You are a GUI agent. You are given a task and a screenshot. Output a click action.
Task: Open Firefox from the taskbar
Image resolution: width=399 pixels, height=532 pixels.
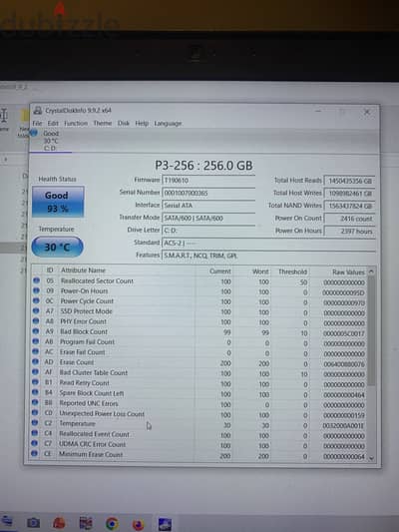[138, 525]
